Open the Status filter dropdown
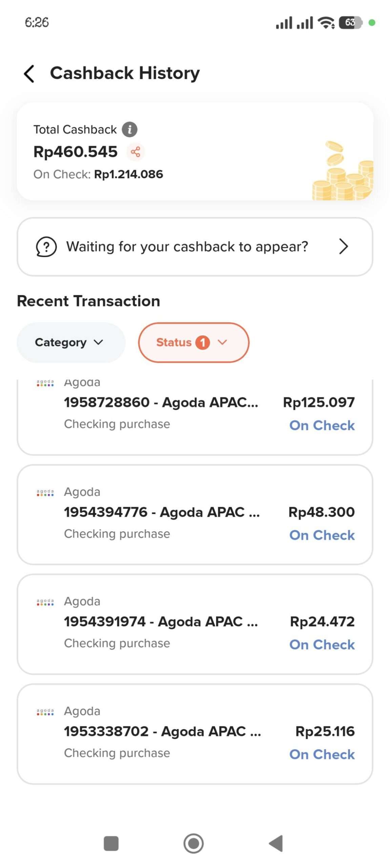390x868 pixels. tap(193, 342)
